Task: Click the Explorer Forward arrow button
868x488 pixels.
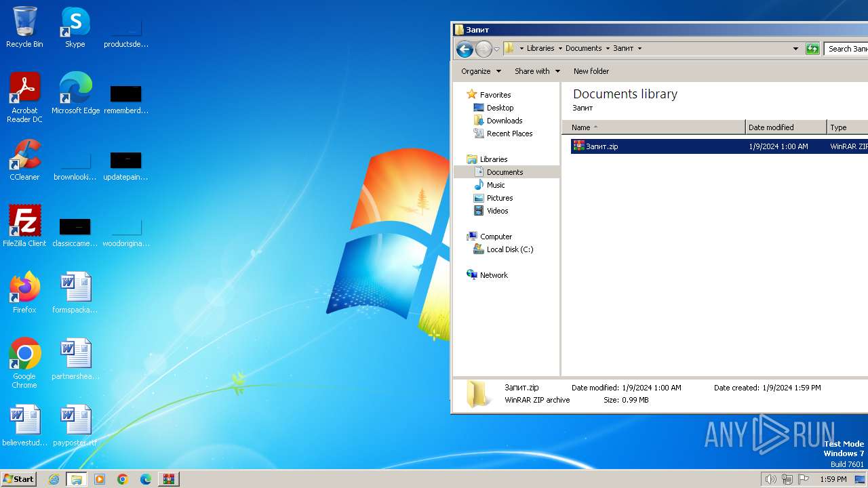Action: (484, 49)
